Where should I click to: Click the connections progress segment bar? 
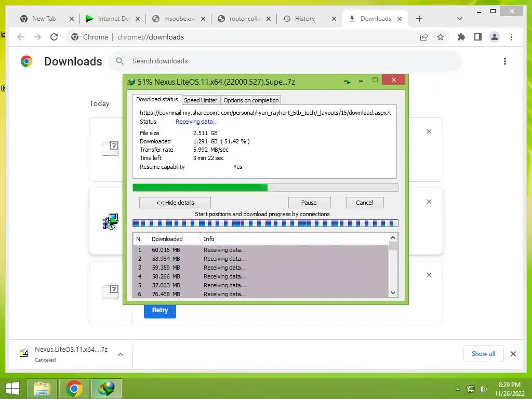(265, 223)
